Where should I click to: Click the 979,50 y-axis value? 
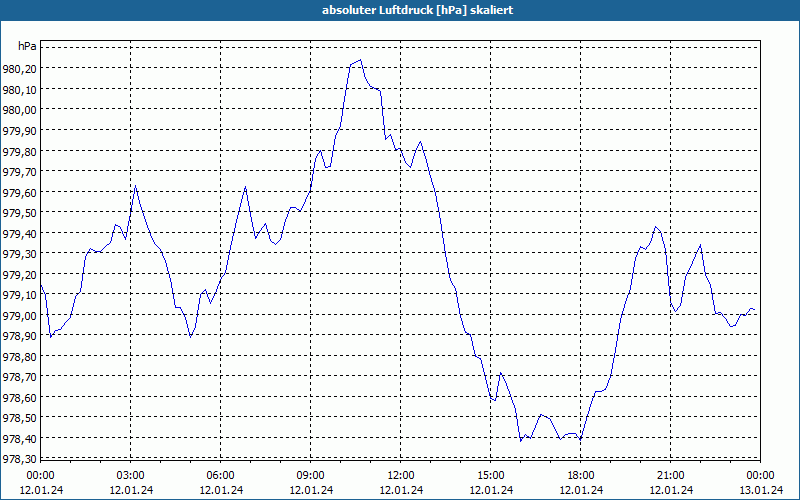[20, 213]
